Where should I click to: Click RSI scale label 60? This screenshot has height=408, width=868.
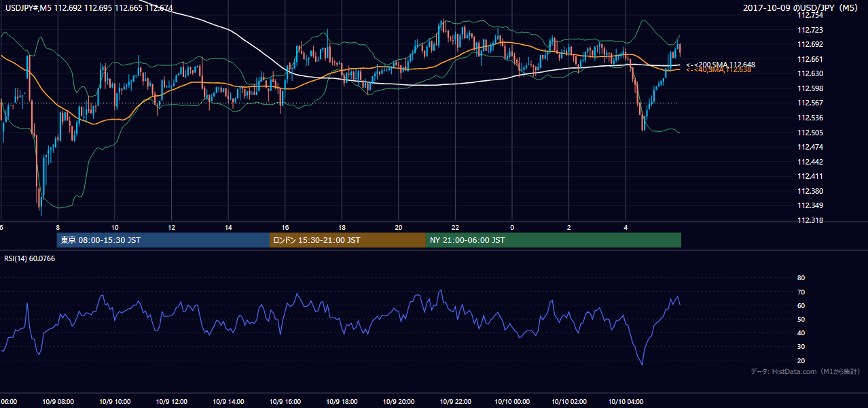801,305
